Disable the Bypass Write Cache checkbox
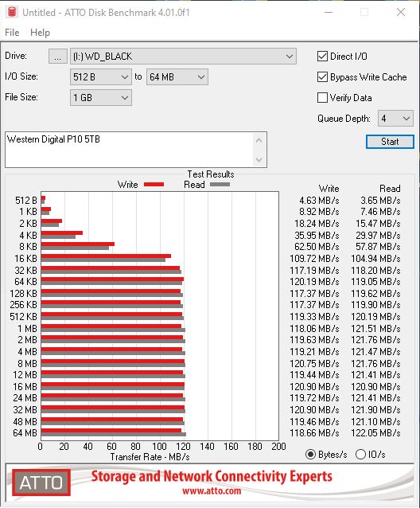This screenshot has height=508, width=420. pyautogui.click(x=322, y=76)
